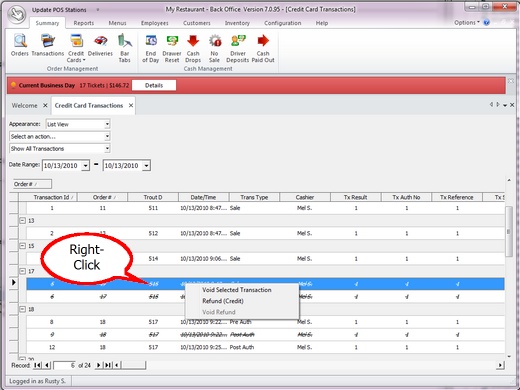Open the Driver Deposits icon
520x390 pixels.
coord(238,48)
